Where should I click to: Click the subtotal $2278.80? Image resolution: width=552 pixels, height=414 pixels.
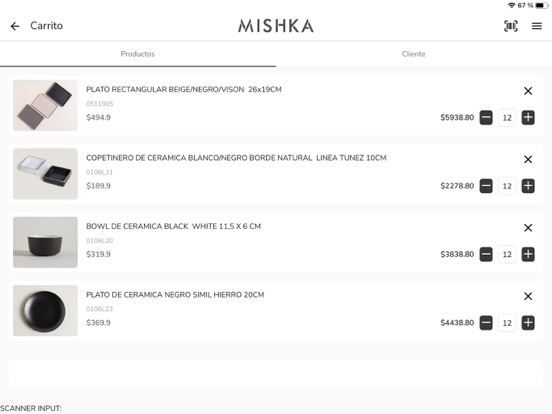pos(457,186)
